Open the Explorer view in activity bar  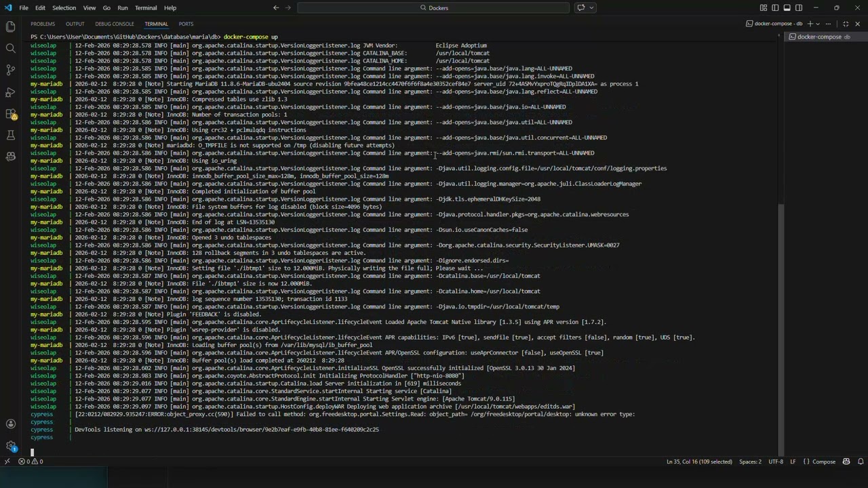click(10, 26)
